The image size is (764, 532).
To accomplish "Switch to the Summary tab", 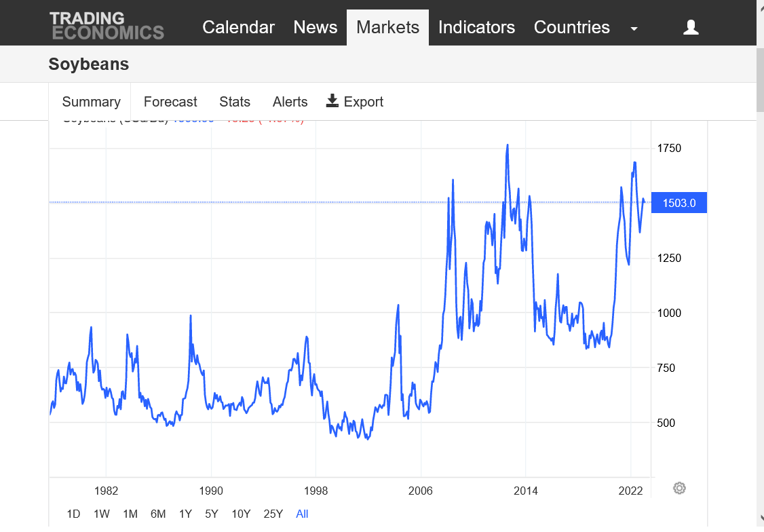I will point(91,102).
